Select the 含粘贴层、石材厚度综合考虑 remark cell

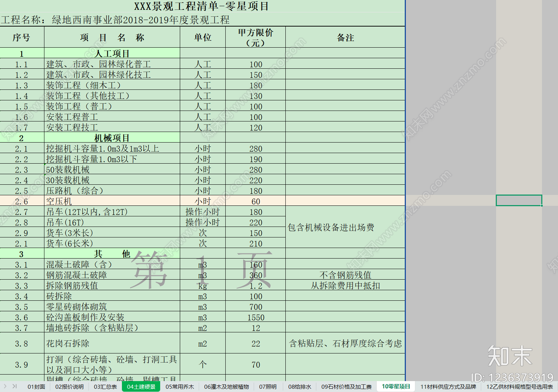(x=345, y=343)
